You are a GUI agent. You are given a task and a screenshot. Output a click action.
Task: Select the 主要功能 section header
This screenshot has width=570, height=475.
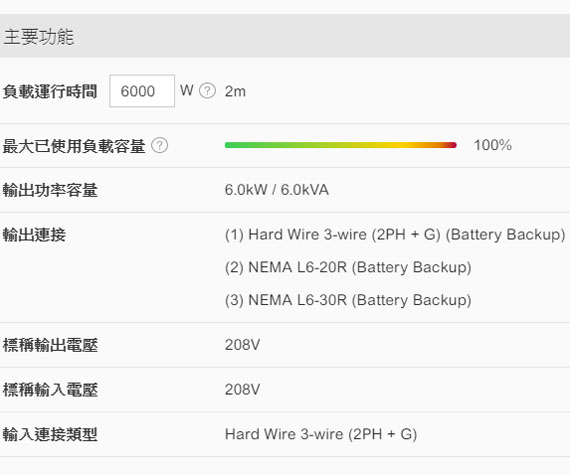39,37
